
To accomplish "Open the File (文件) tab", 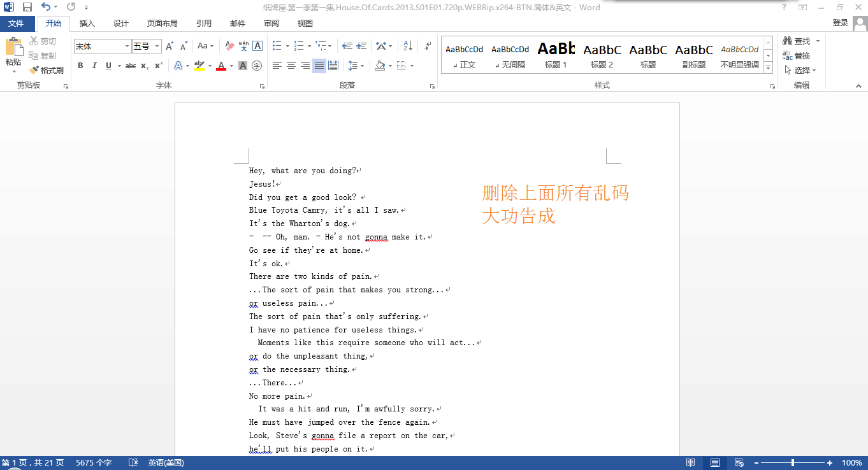I will tap(17, 24).
